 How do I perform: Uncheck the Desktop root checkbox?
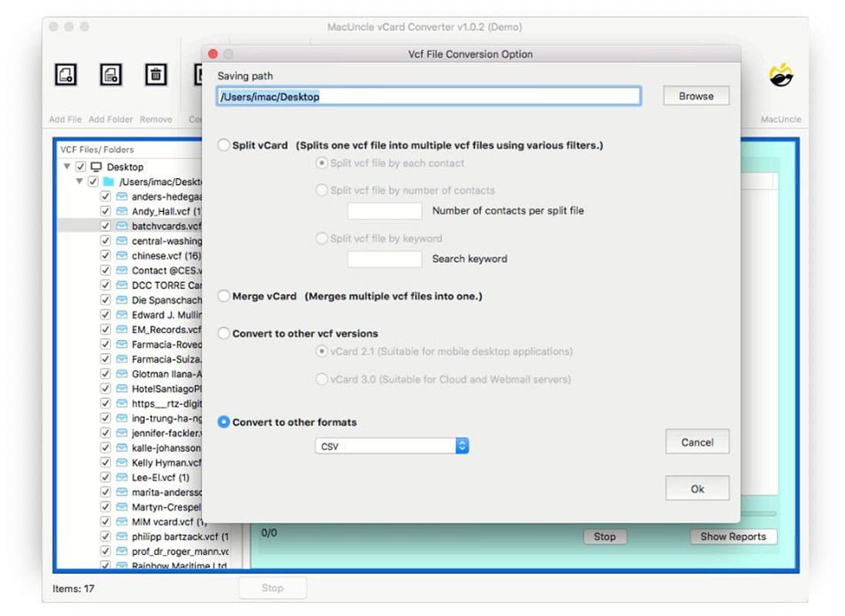(81, 167)
